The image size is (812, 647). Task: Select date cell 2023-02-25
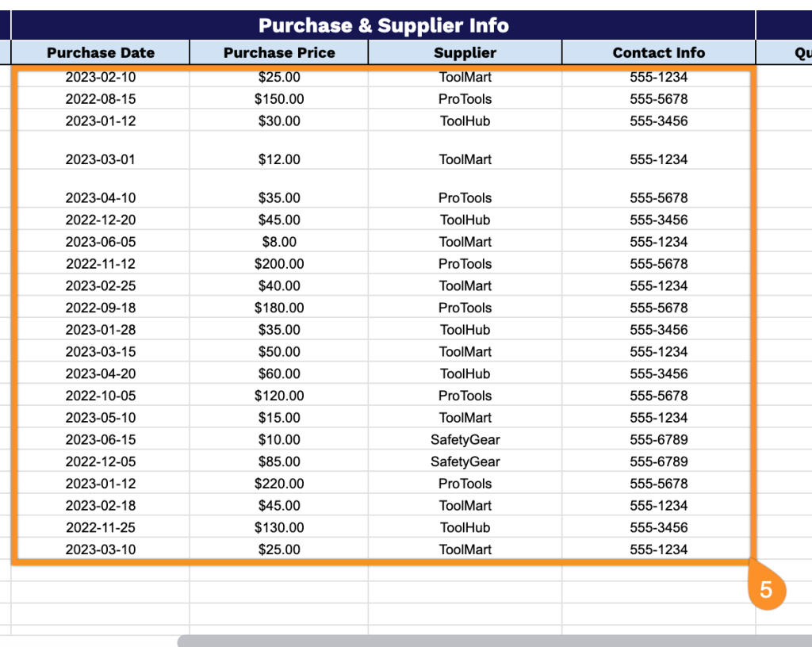click(x=101, y=285)
